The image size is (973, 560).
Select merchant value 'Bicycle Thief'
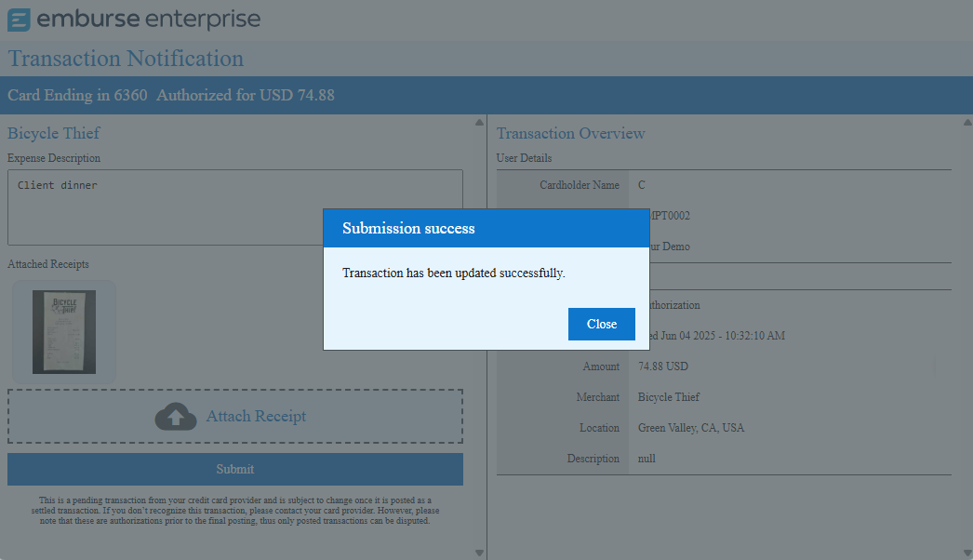tap(668, 397)
